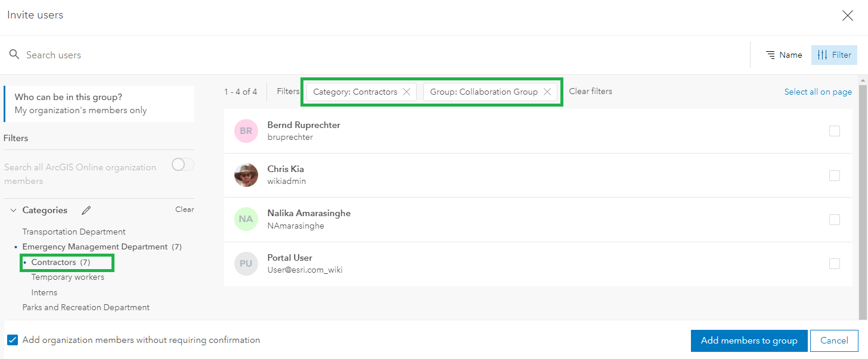The width and height of the screenshot is (868, 359).
Task: Click Chris Kia's profile avatar
Action: pos(246,175)
